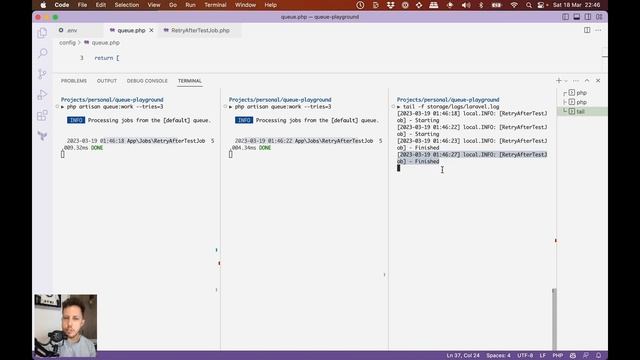Screen dimensions: 640x360
Task: Click the 'return [' code line in editor
Action: coord(107,58)
